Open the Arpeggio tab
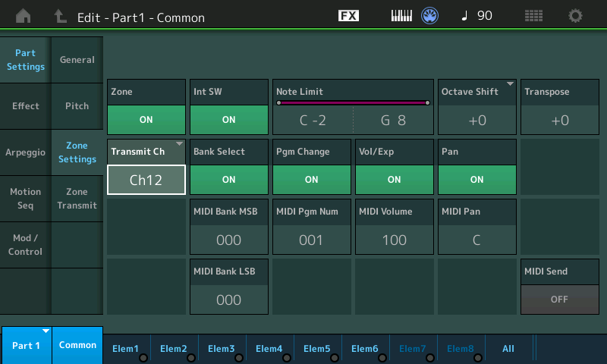 coord(26,152)
